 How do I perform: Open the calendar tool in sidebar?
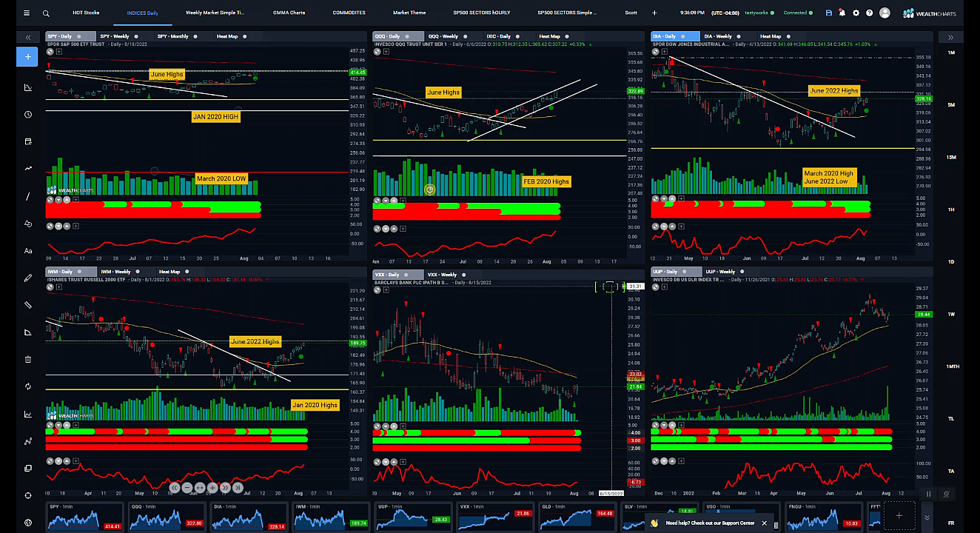pos(28,141)
